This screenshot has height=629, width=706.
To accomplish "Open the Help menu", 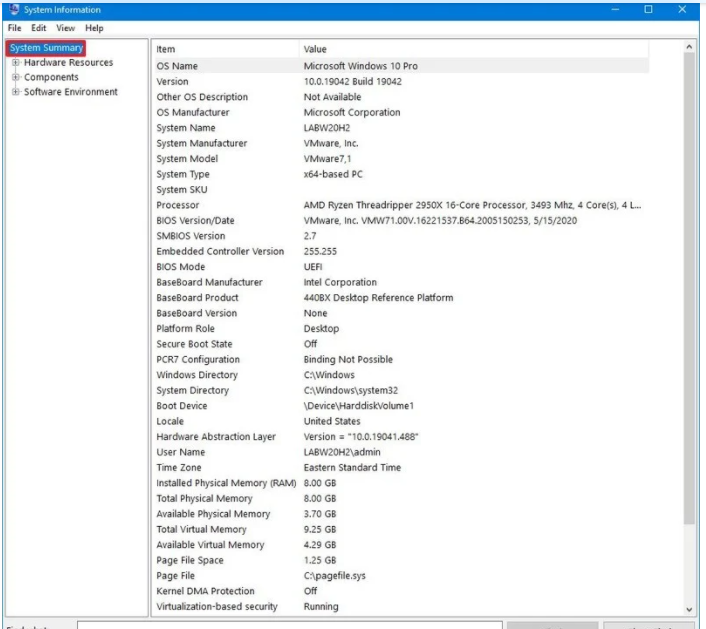I will [94, 28].
